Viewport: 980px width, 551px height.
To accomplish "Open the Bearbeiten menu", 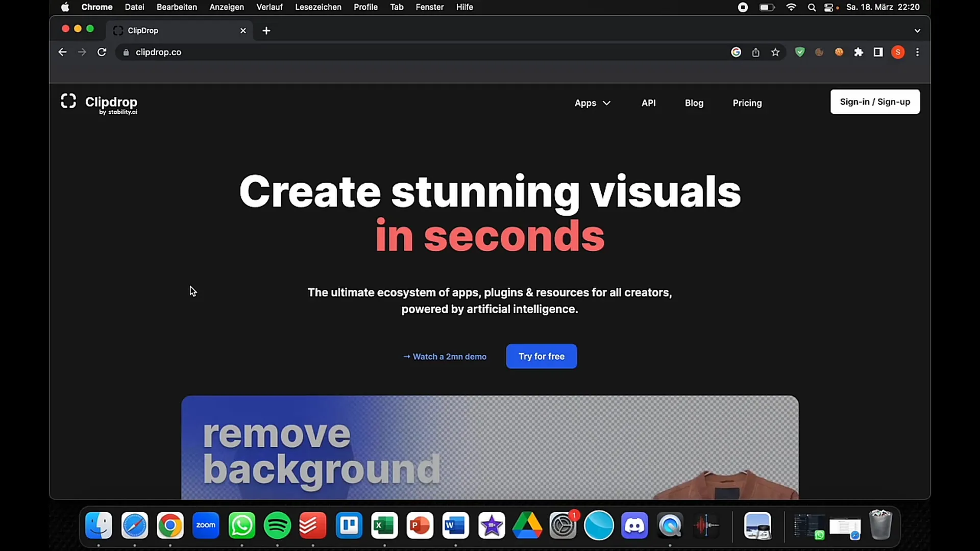I will pos(177,7).
